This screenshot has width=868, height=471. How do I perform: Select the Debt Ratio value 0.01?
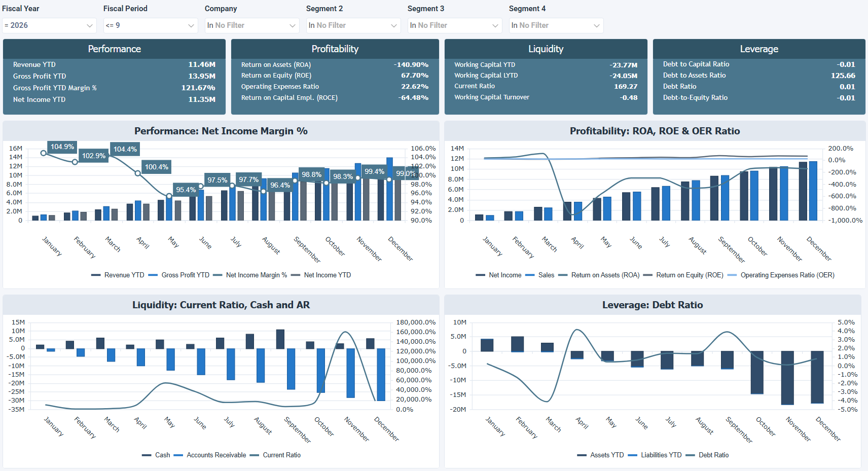point(847,87)
